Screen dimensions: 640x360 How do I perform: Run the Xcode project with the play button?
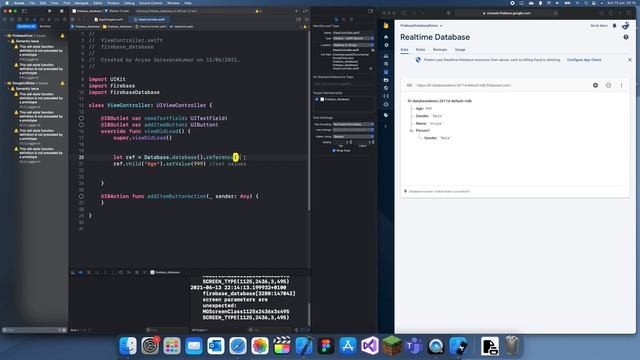coord(50,11)
